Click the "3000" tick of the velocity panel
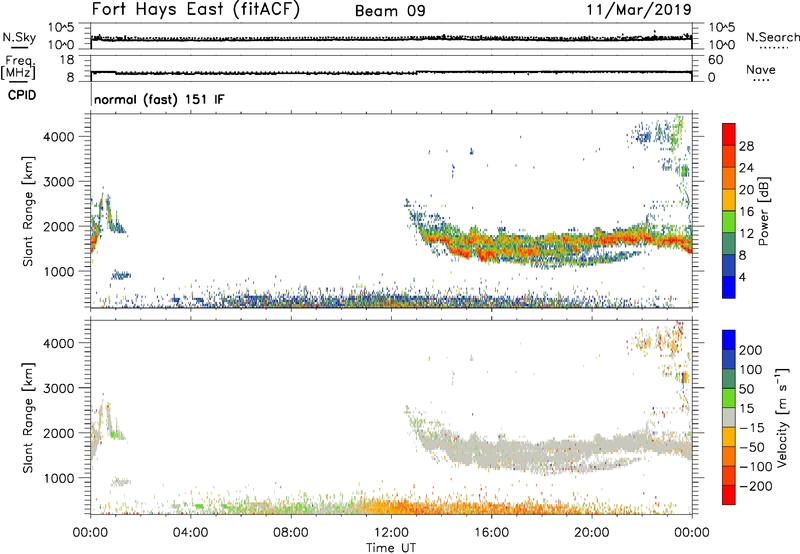800x554 pixels. pyautogui.click(x=59, y=388)
